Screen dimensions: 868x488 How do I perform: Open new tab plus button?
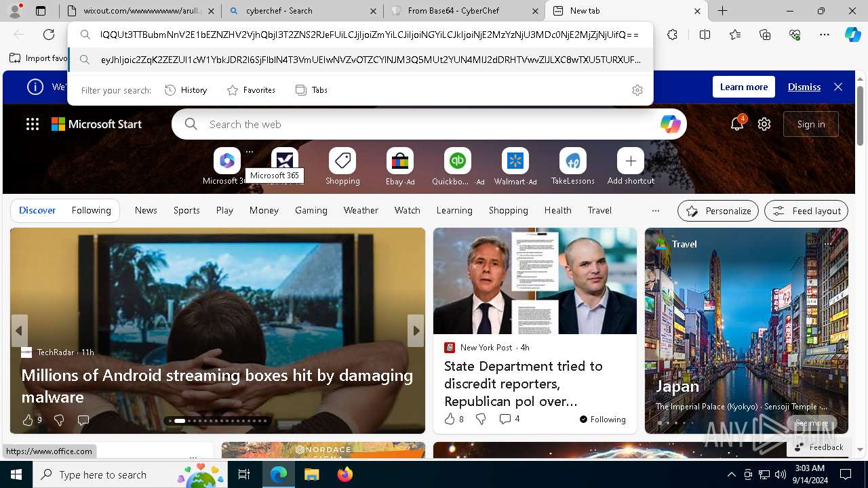click(x=723, y=11)
